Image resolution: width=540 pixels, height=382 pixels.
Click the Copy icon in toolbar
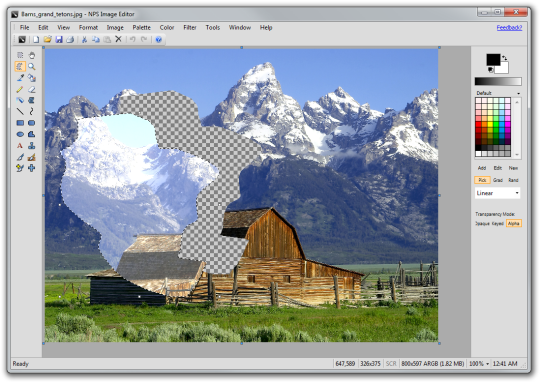pos(96,39)
